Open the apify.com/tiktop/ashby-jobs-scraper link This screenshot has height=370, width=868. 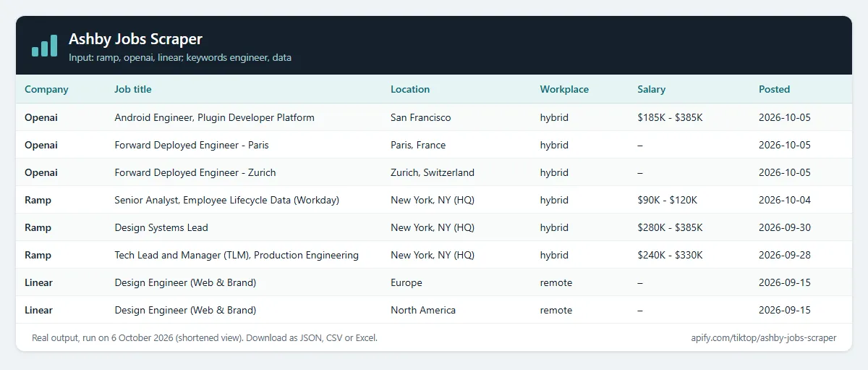(764, 337)
